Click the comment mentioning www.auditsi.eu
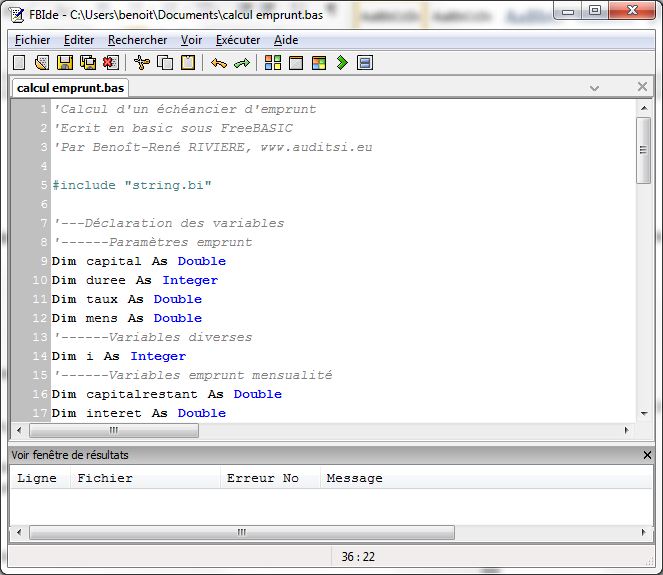663x575 pixels. pos(213,147)
